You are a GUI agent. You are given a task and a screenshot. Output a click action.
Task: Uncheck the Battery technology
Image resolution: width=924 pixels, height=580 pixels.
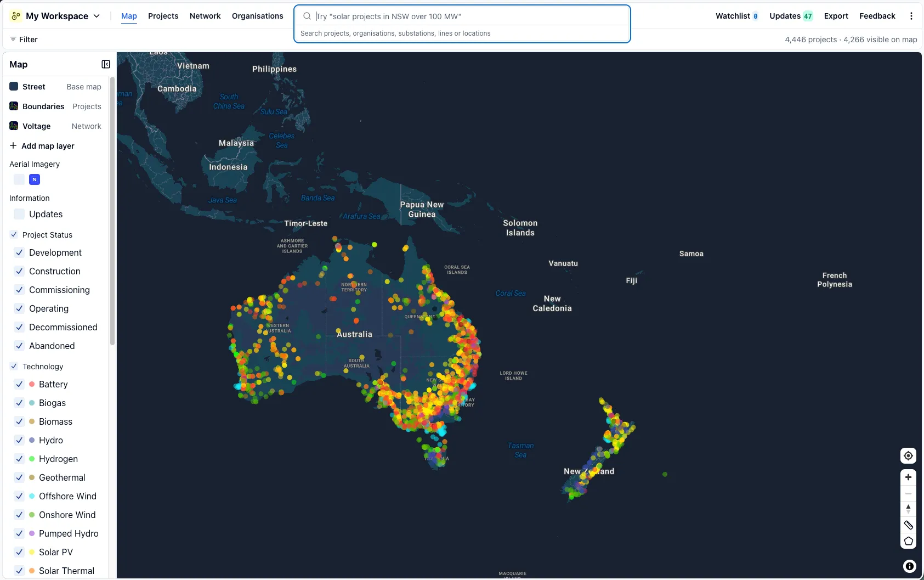point(19,384)
